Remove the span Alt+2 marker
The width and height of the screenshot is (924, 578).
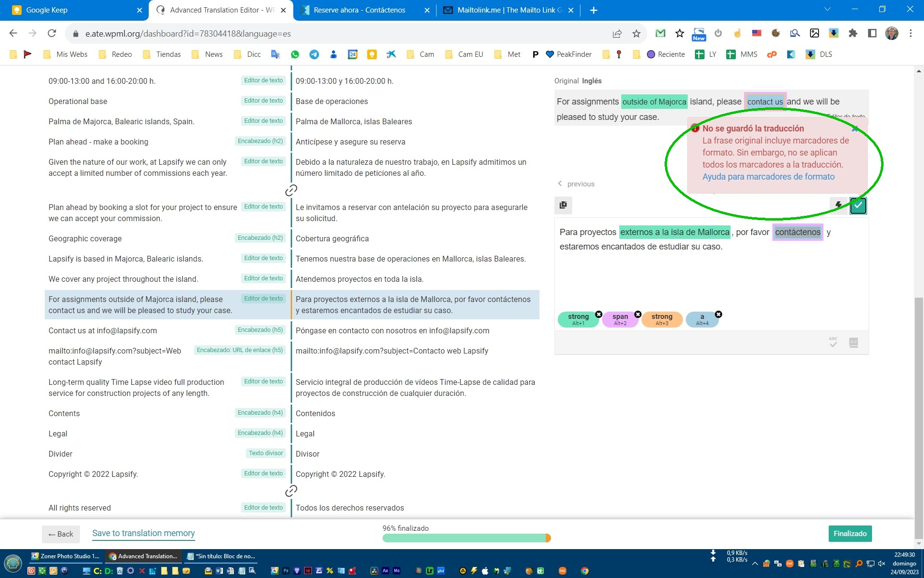[638, 314]
